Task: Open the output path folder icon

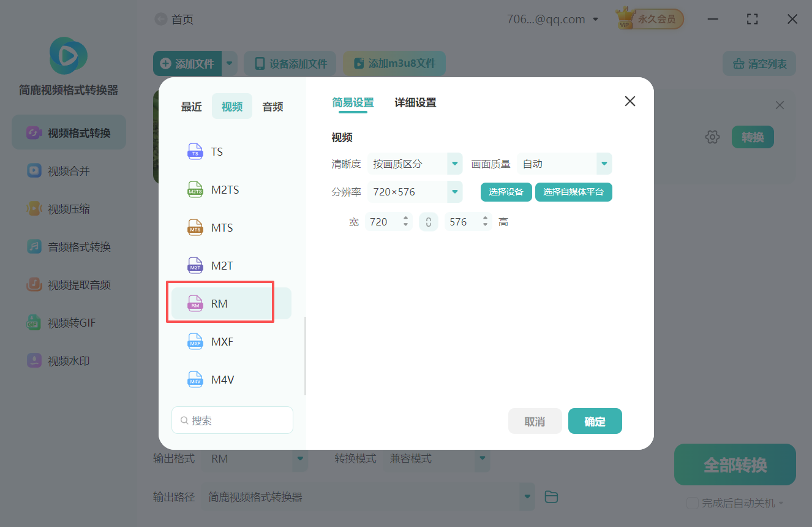Action: pyautogui.click(x=551, y=496)
